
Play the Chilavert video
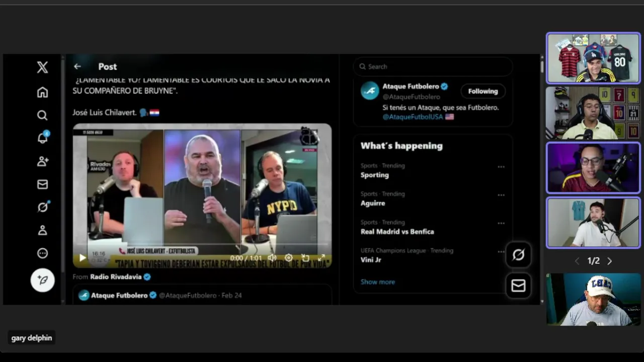83,258
